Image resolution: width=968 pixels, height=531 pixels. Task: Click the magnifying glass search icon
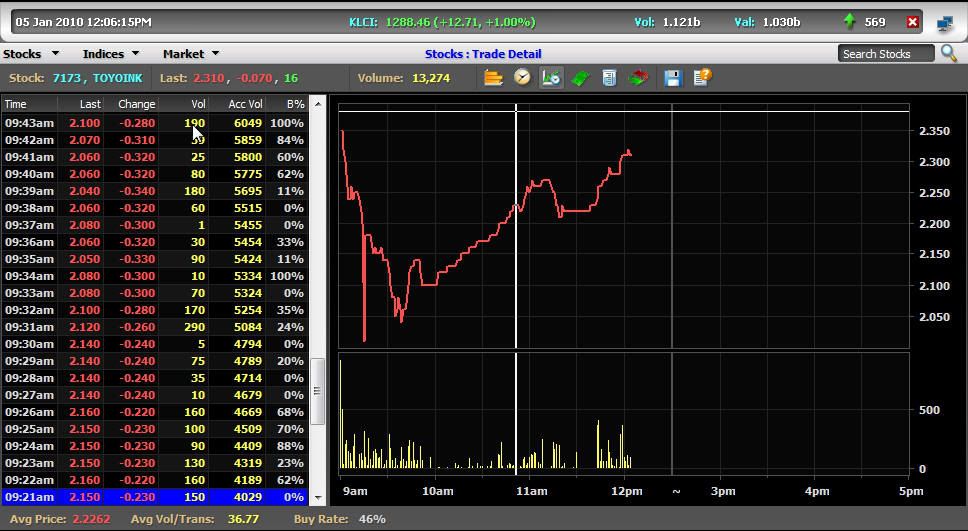[949, 53]
